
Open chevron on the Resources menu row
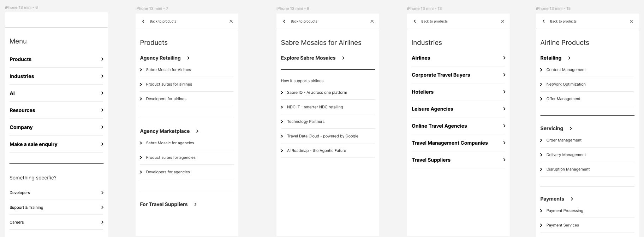102,110
